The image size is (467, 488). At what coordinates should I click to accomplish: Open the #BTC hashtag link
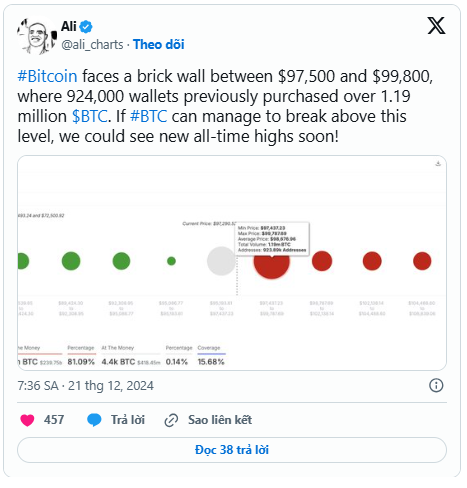pos(148,116)
